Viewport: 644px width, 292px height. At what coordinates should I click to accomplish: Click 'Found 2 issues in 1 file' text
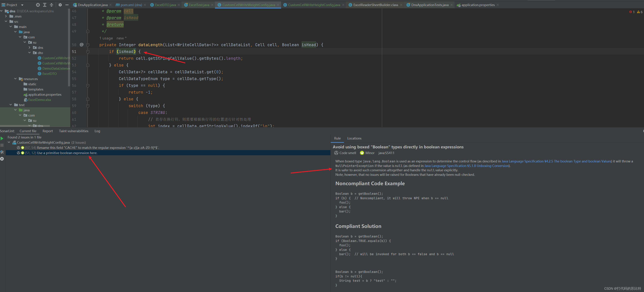(25, 137)
